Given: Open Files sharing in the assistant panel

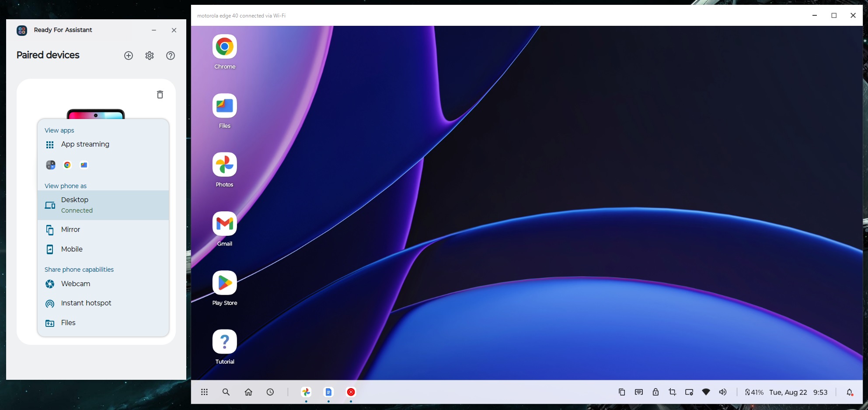Looking at the screenshot, I should (x=103, y=323).
